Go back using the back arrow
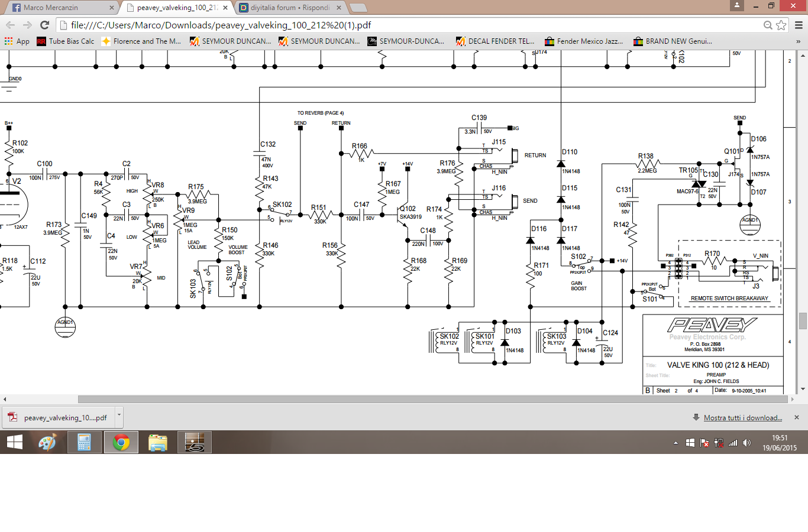The image size is (808, 532). click(10, 25)
